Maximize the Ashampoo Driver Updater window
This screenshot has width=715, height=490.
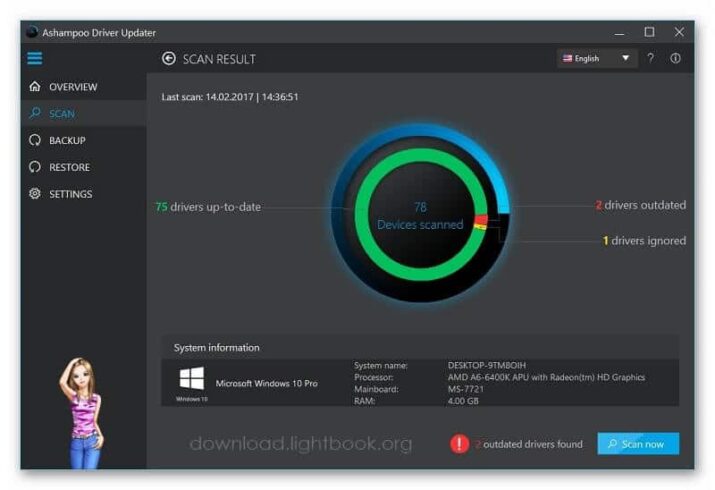[x=649, y=32]
